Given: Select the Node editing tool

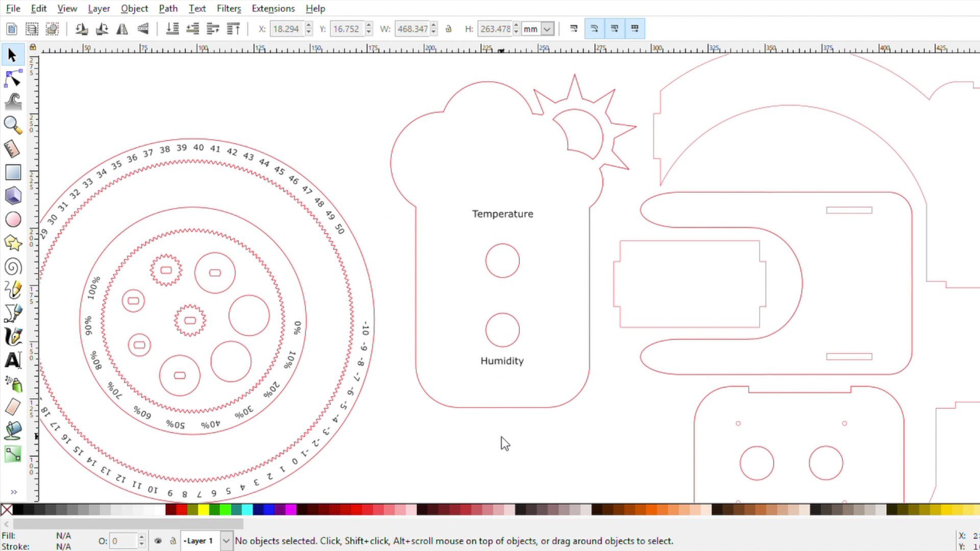Looking at the screenshot, I should click(13, 79).
